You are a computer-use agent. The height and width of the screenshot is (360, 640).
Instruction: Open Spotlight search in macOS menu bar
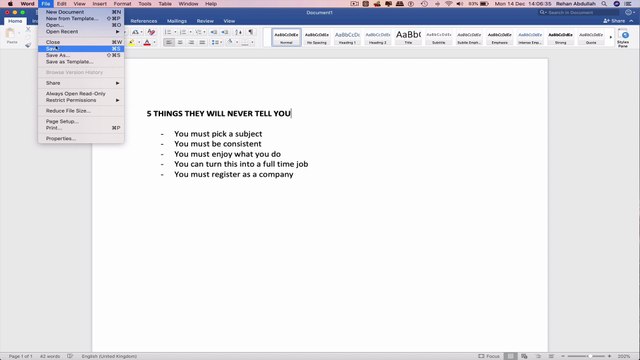coord(604,4)
